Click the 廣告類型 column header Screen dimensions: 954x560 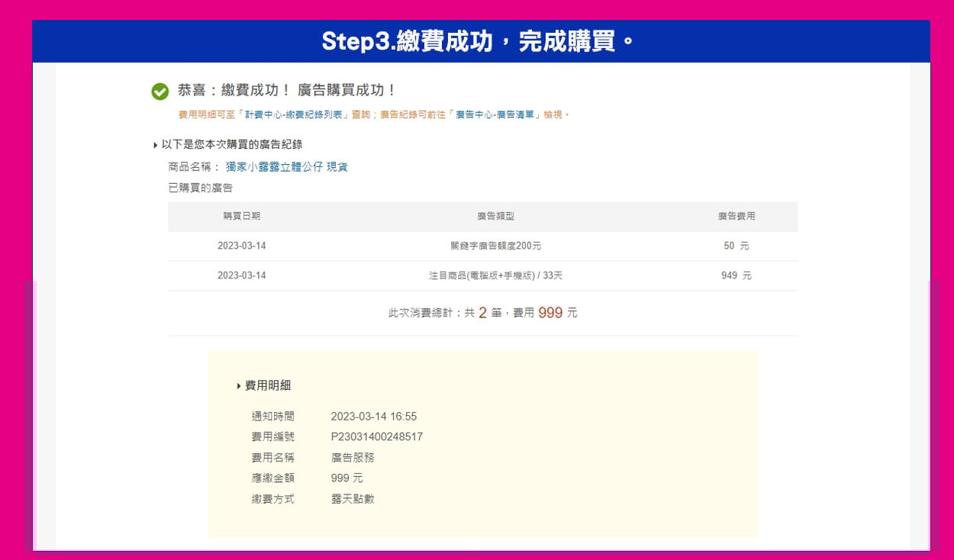tap(495, 217)
